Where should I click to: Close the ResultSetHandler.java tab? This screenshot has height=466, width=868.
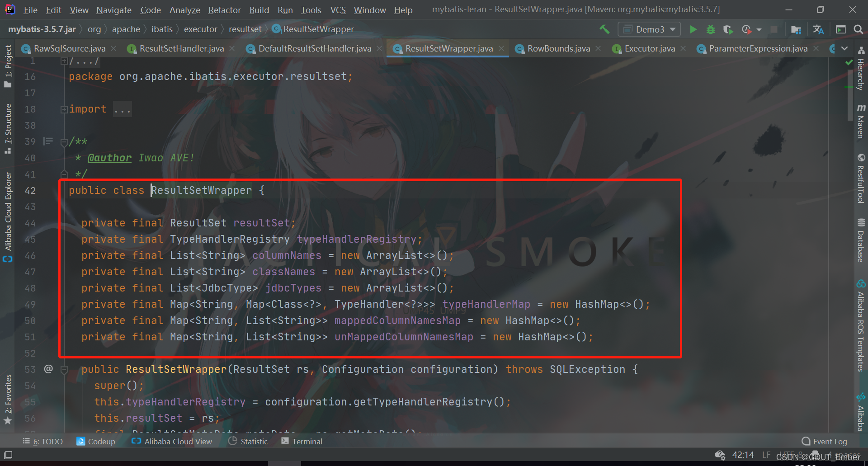(x=232, y=48)
